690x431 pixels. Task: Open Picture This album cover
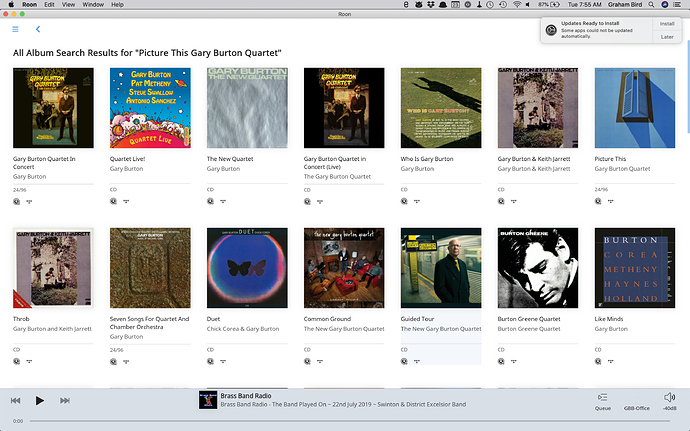click(x=635, y=108)
